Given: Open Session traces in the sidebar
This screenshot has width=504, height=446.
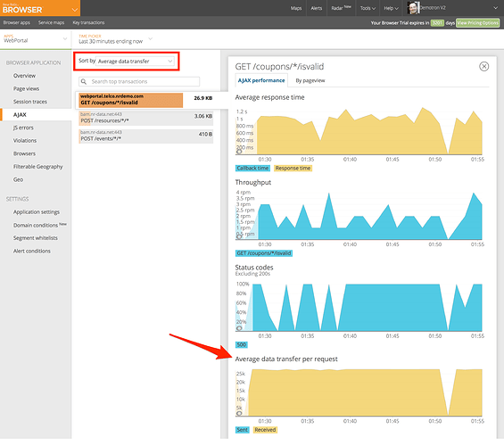Looking at the screenshot, I should [30, 102].
